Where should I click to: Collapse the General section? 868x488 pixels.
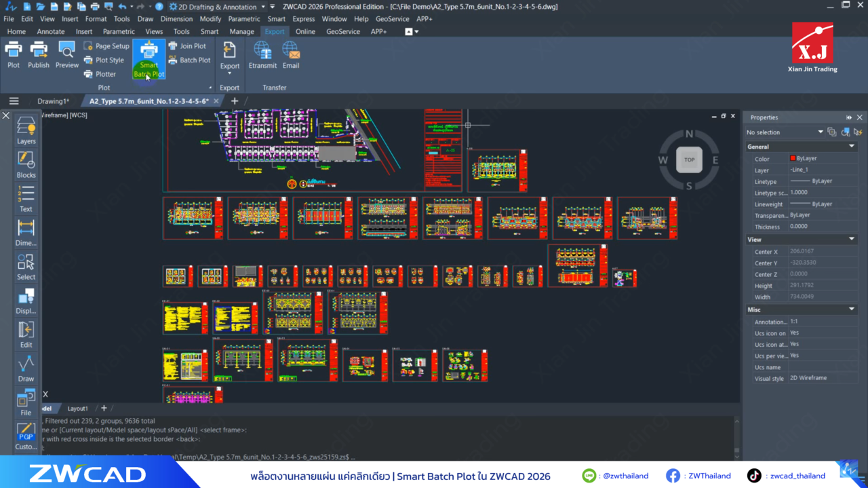tap(852, 147)
